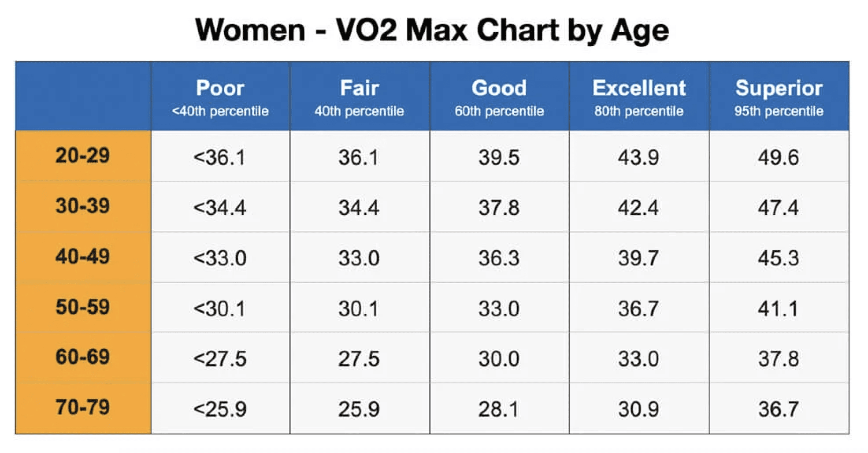Select the 20-29 age row label
This screenshot has width=868, height=453.
point(83,156)
